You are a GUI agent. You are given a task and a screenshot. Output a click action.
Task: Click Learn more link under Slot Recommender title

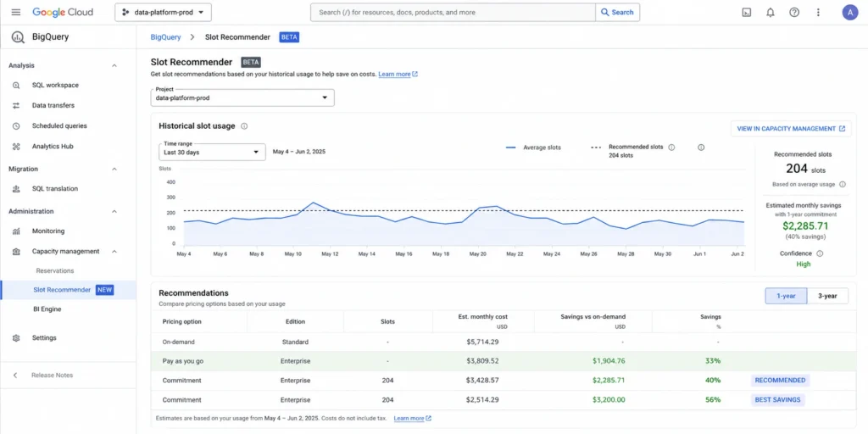tap(398, 75)
